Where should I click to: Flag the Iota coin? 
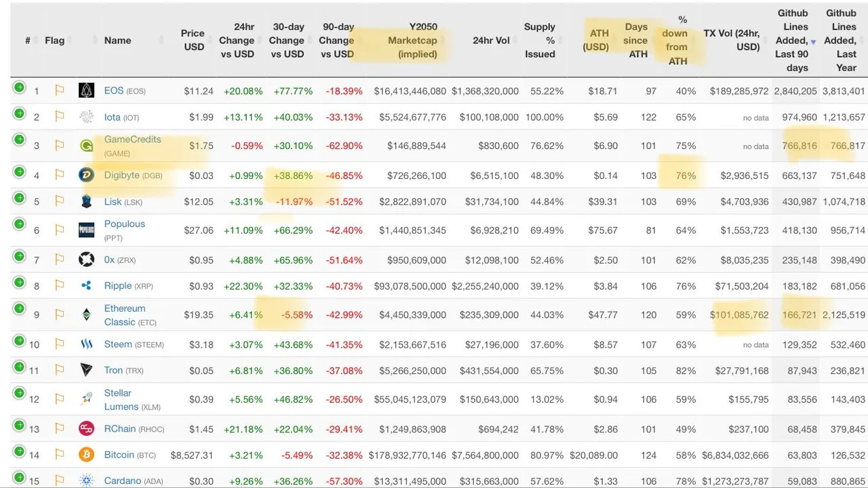(59, 117)
